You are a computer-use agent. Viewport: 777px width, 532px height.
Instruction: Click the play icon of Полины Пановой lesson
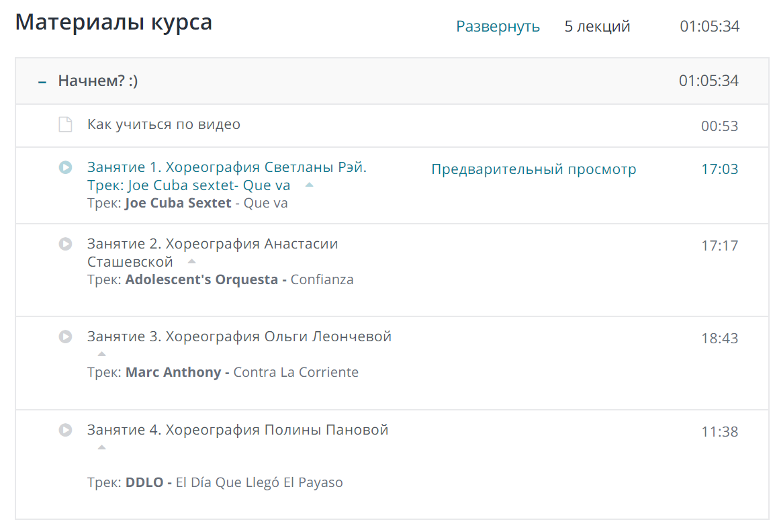pyautogui.click(x=65, y=430)
